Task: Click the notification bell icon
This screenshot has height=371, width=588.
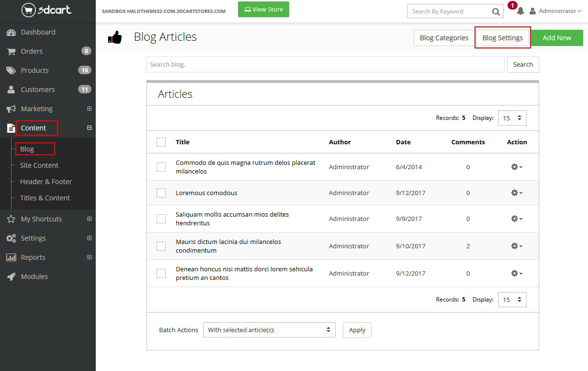Action: click(x=520, y=11)
